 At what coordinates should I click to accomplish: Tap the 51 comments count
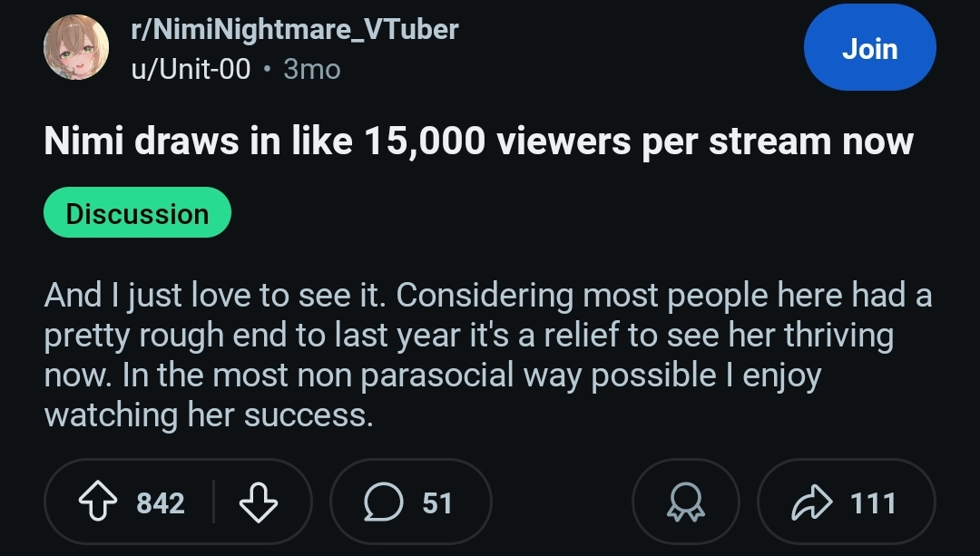(437, 503)
